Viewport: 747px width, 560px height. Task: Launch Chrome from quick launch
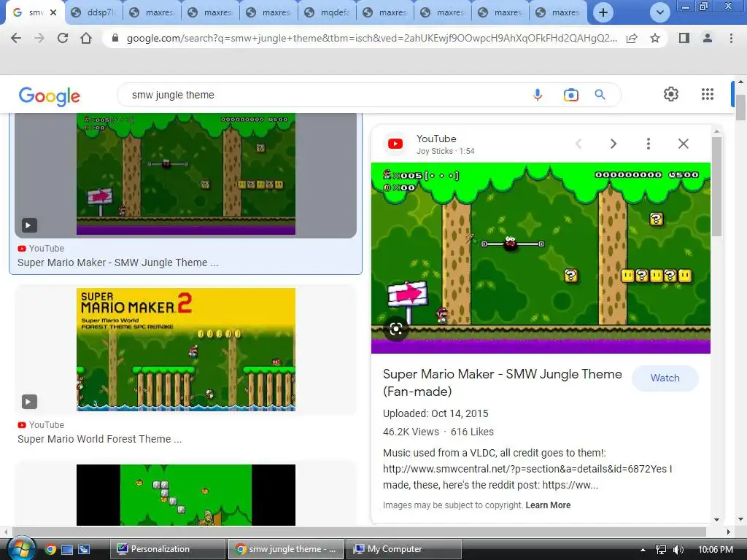[50, 550]
